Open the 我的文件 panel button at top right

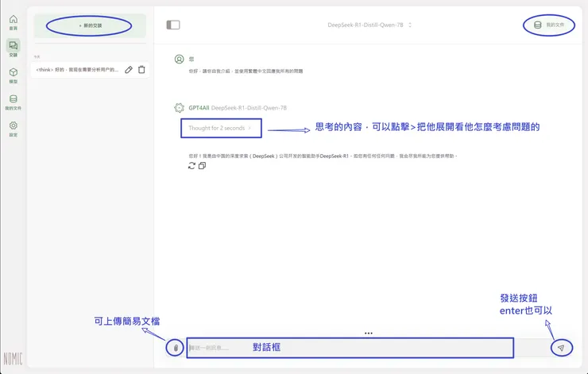tap(548, 25)
